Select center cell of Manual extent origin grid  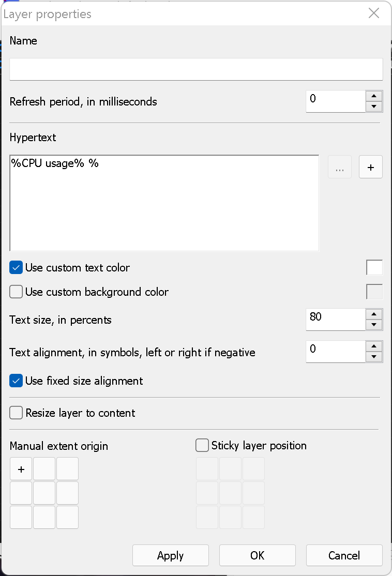pos(44,493)
